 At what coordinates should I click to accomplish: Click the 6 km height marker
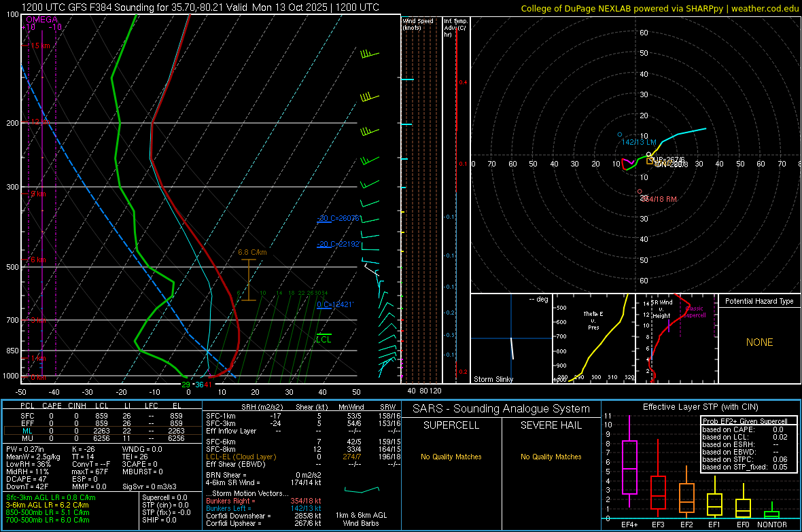click(x=38, y=260)
